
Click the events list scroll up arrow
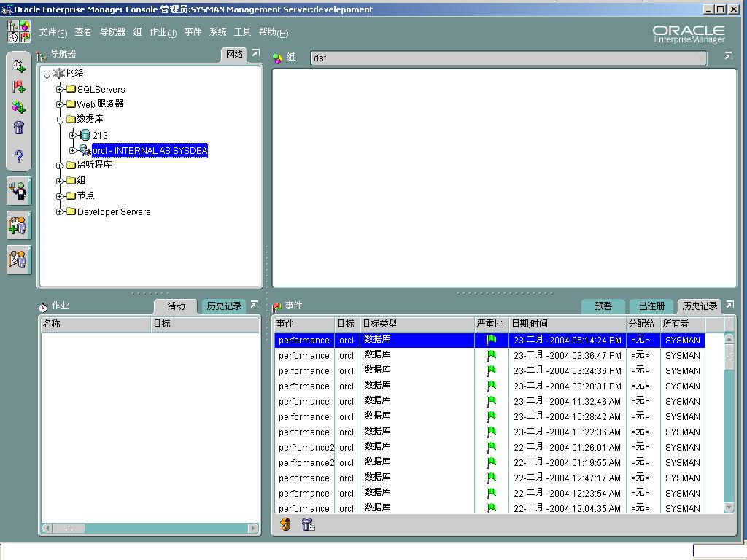729,338
